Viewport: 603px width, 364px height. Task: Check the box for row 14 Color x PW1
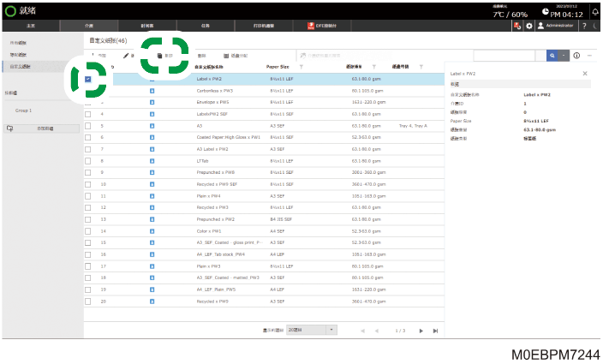pyautogui.click(x=88, y=231)
